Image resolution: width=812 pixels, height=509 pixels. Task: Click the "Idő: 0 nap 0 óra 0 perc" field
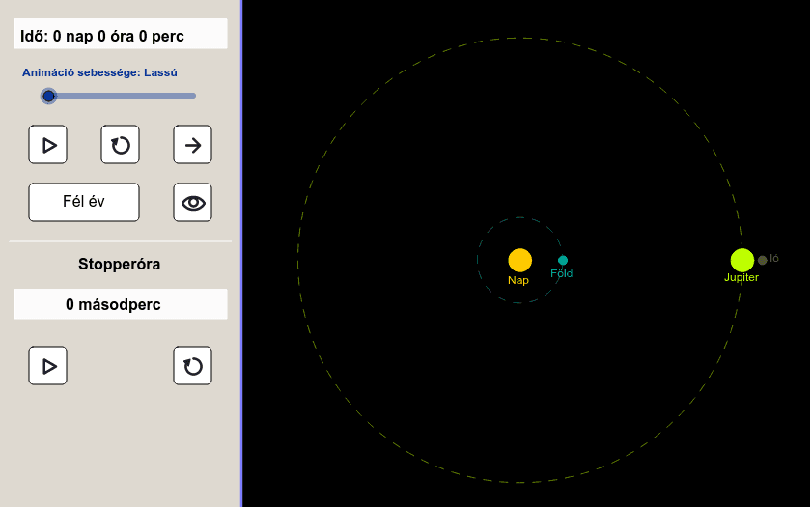121,36
